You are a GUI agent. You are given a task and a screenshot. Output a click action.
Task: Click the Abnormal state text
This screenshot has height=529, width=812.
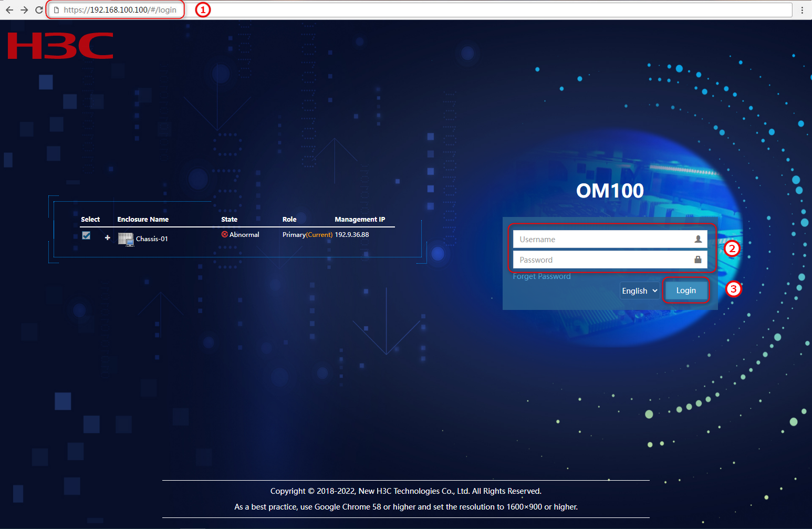[244, 235]
